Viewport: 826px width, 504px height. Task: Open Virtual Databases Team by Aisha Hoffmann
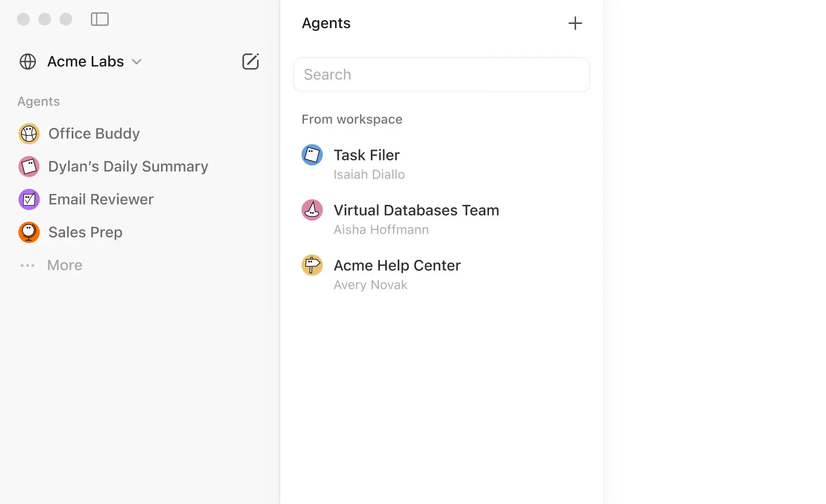[x=416, y=210]
